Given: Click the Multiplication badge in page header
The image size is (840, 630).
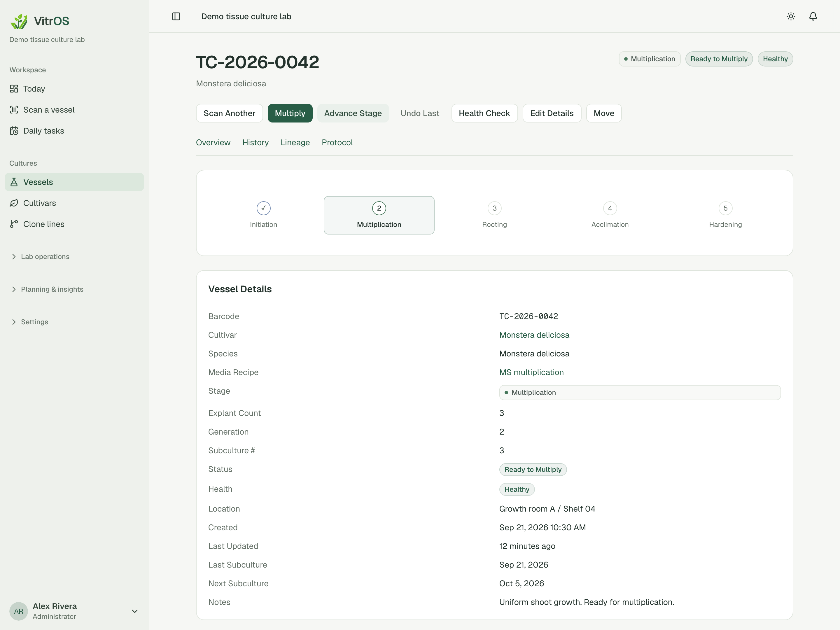Looking at the screenshot, I should (649, 59).
